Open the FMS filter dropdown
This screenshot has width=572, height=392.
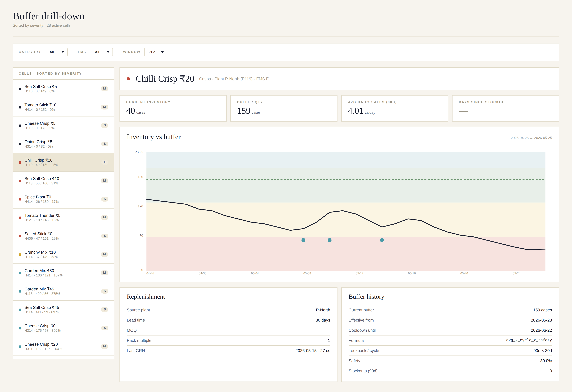click(101, 52)
